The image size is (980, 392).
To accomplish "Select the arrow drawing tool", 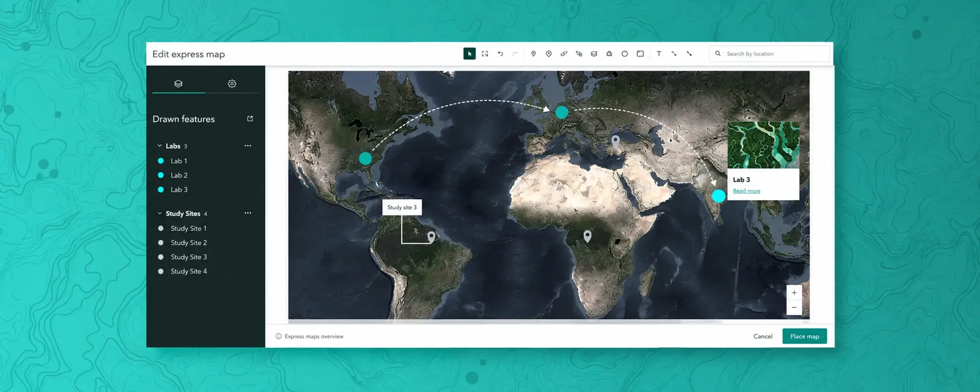I will [674, 54].
